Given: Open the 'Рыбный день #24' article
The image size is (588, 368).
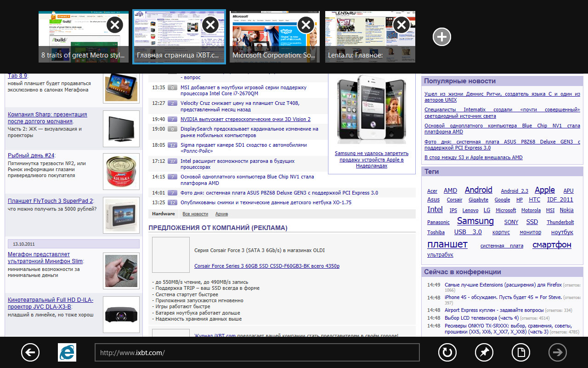Looking at the screenshot, I should click(31, 155).
